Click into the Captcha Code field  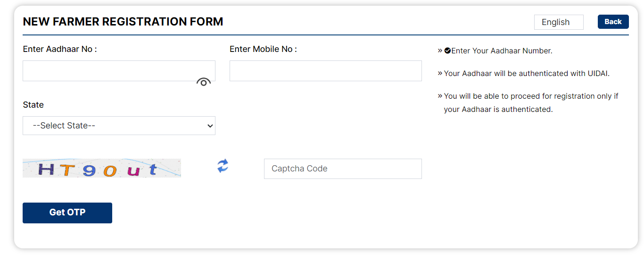(343, 169)
